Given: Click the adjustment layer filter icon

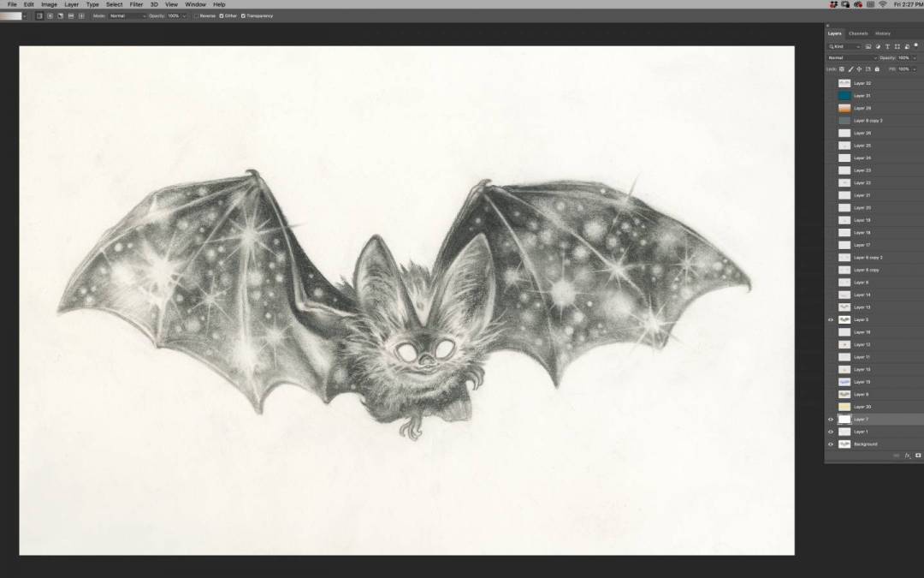Looking at the screenshot, I should coord(877,46).
